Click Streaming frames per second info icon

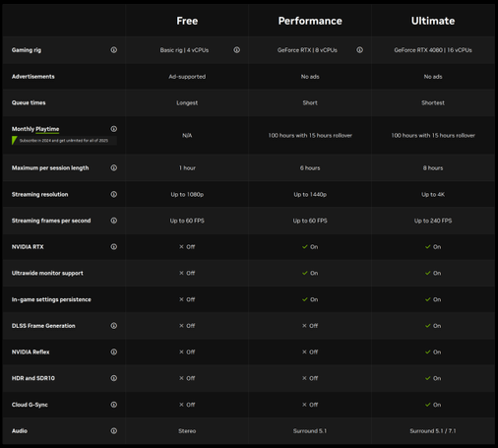114,221
